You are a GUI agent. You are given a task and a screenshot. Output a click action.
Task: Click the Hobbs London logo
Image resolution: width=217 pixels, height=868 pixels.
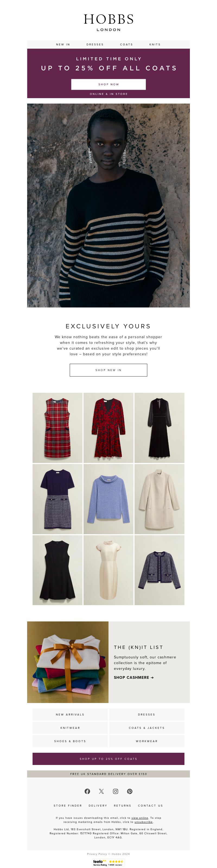point(108,22)
